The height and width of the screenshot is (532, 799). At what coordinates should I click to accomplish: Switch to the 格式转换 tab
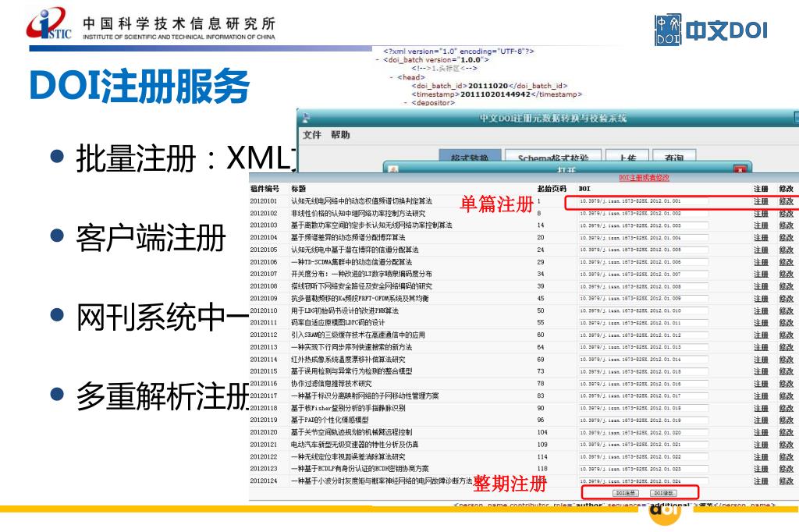[469, 157]
